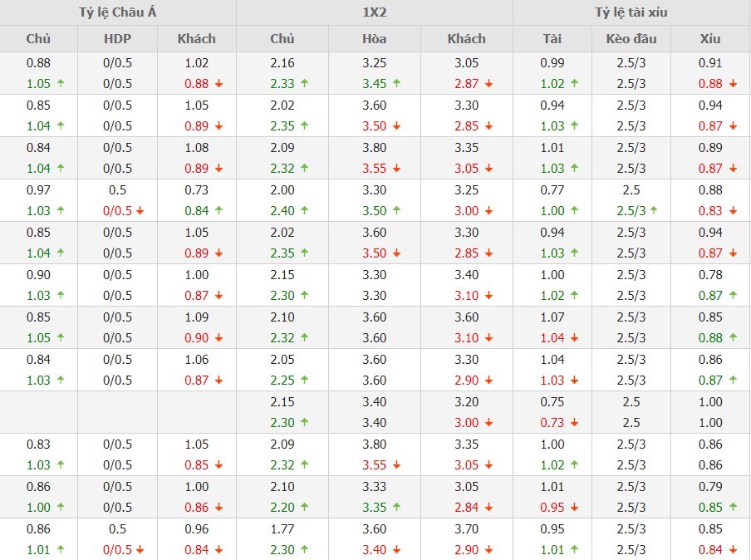Click the red down arrow next to 3.40
This screenshot has width=751, height=560.
tap(397, 550)
